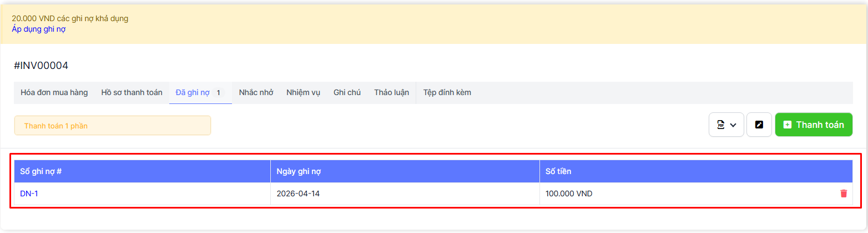Switch to the Ghi chú tab
The height and width of the screenshot is (233, 868).
tap(347, 92)
